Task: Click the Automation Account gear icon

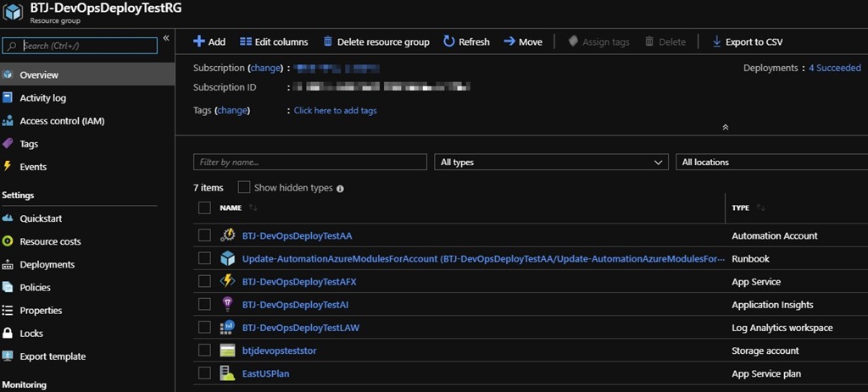Action: [x=227, y=235]
